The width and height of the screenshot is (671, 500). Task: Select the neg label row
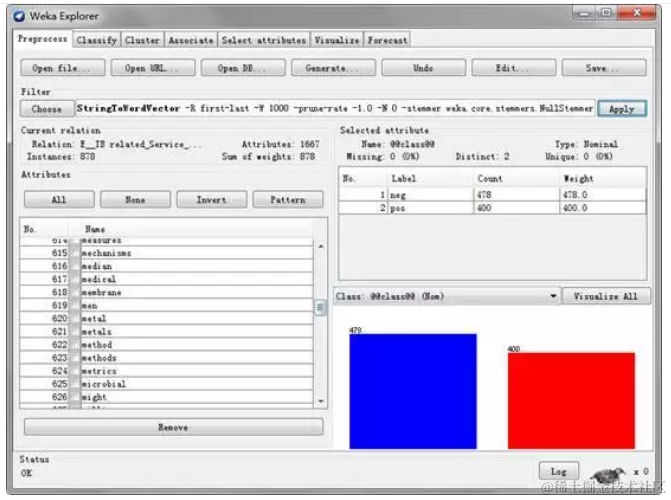point(492,195)
